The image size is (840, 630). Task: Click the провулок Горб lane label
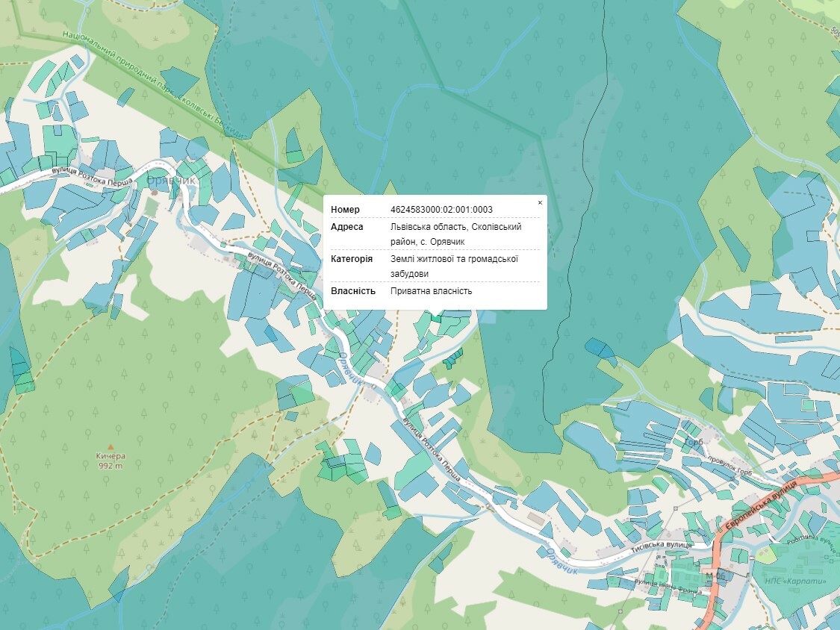[x=730, y=466]
